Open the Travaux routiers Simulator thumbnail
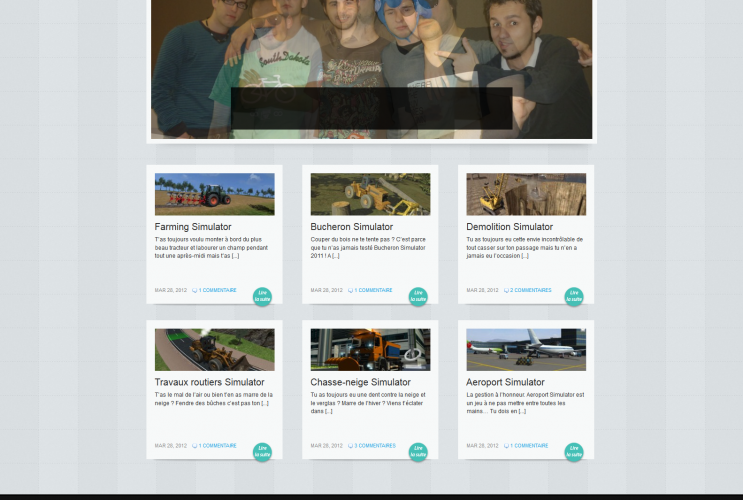The image size is (743, 500). pyautogui.click(x=214, y=350)
